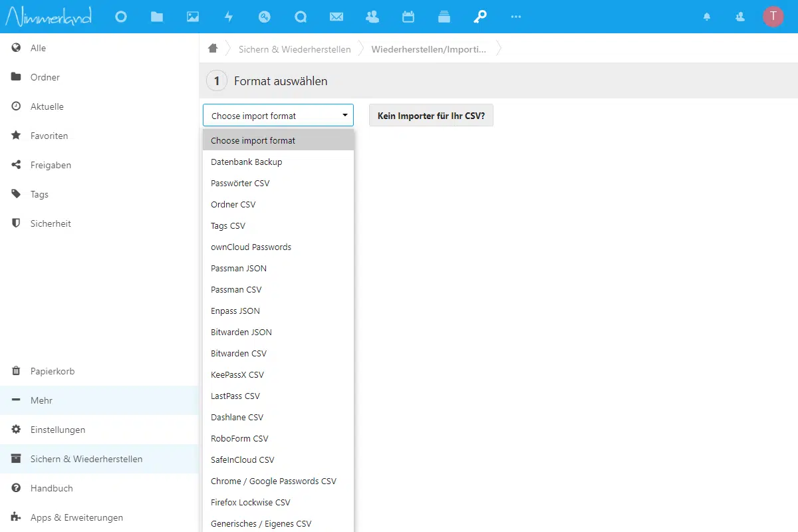Select SafeInCloud CSV format

tap(278, 460)
